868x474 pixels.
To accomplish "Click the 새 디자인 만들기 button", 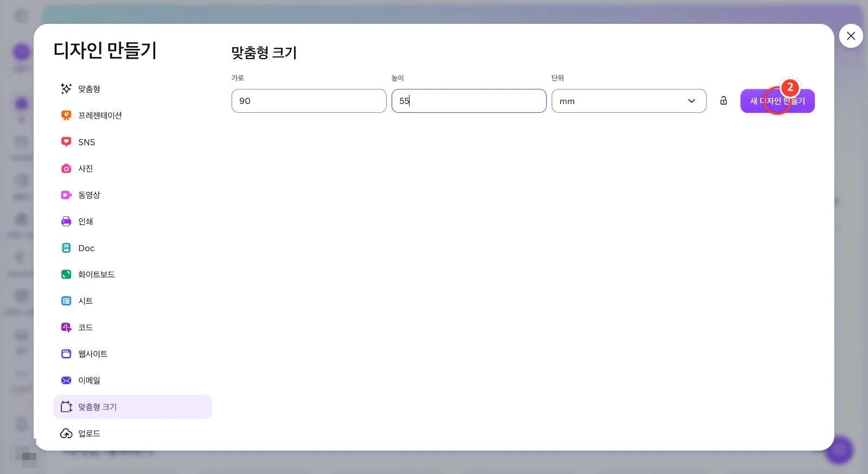I will point(777,101).
